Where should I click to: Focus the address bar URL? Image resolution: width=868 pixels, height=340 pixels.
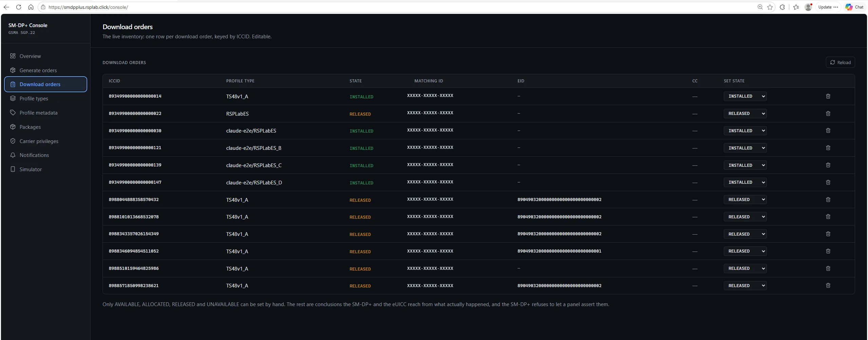pos(88,7)
